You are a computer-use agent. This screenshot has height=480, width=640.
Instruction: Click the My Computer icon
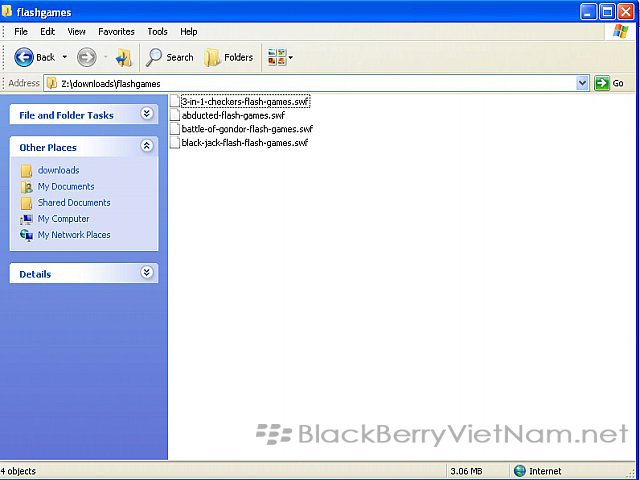27,220
